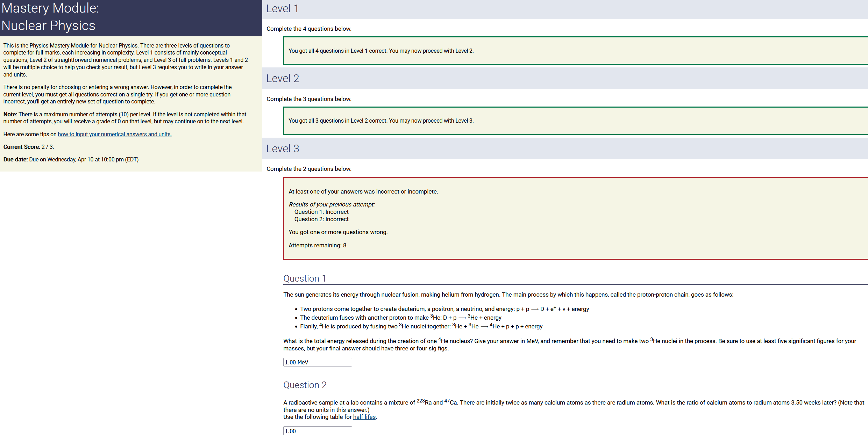This screenshot has height=436, width=868.
Task: Focus the Question 2 answer input box
Action: 317,431
